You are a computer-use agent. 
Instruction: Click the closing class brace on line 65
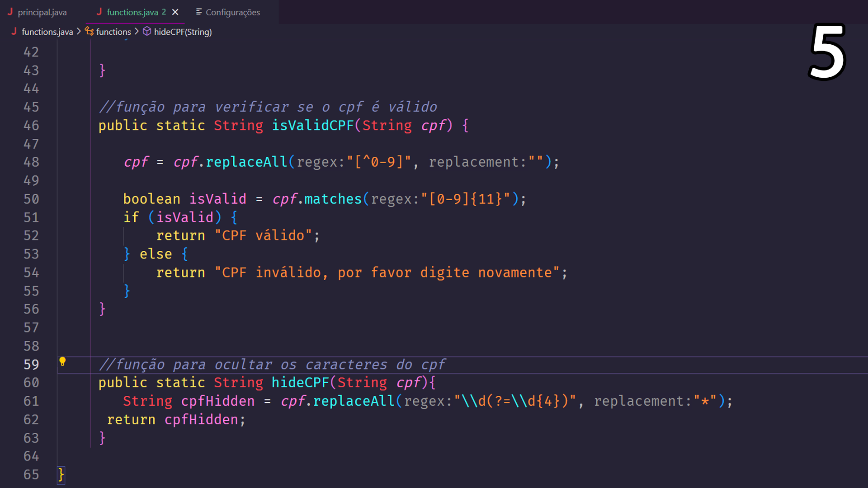61,474
